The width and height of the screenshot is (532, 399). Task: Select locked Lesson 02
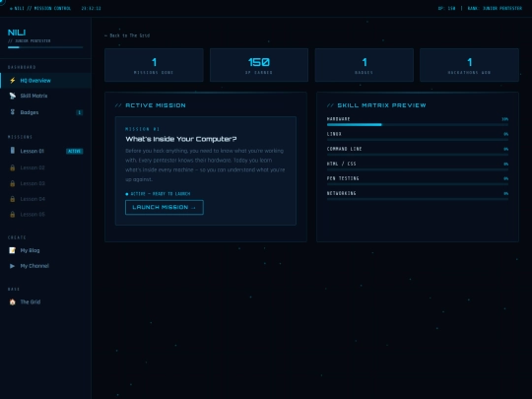tap(45, 167)
